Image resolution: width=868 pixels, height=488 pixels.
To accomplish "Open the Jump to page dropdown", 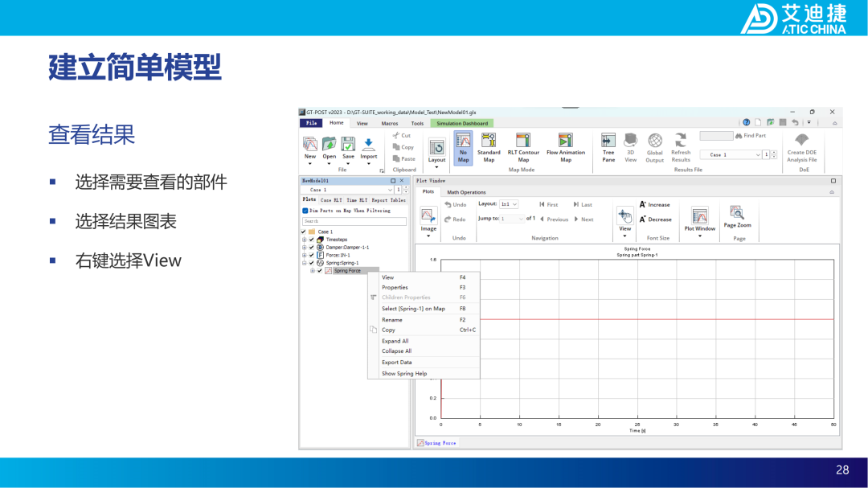I will pyautogui.click(x=512, y=219).
